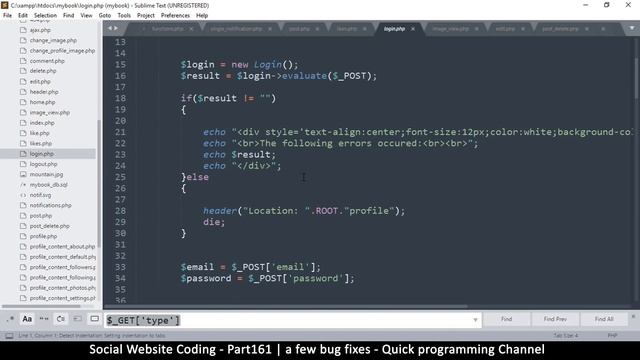Open change_image.php in the sidebar
This screenshot has width=640, height=360.
[x=53, y=40]
